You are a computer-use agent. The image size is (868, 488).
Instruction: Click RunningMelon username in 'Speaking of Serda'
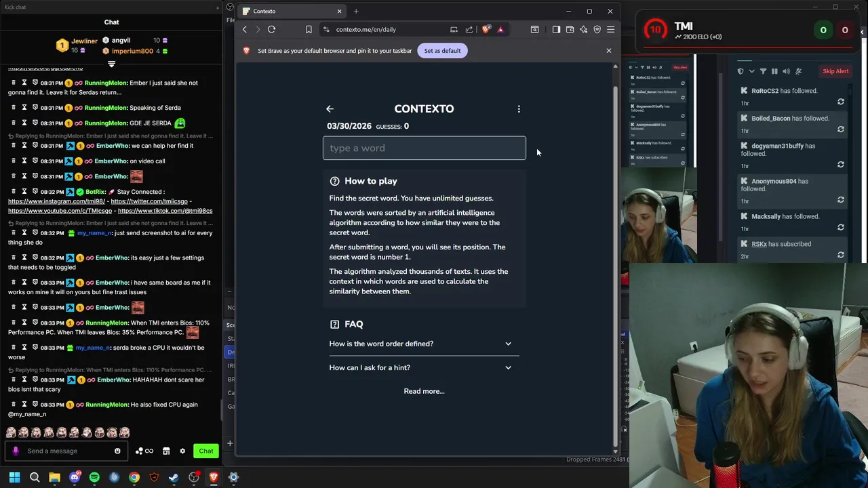[106, 108]
